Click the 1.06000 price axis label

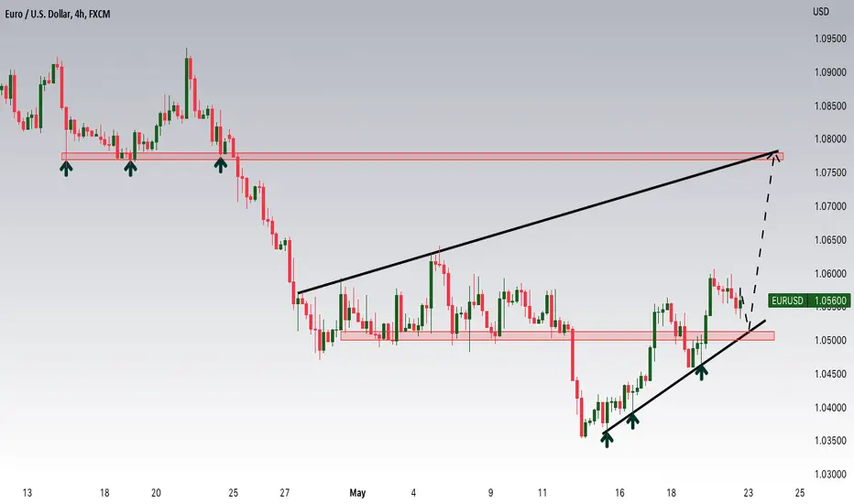(830, 273)
